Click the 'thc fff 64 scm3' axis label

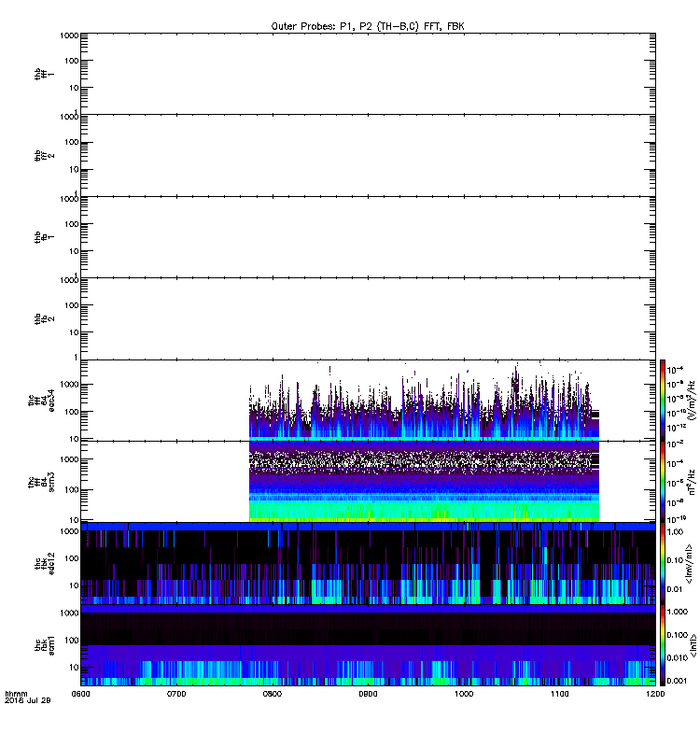click(x=41, y=482)
